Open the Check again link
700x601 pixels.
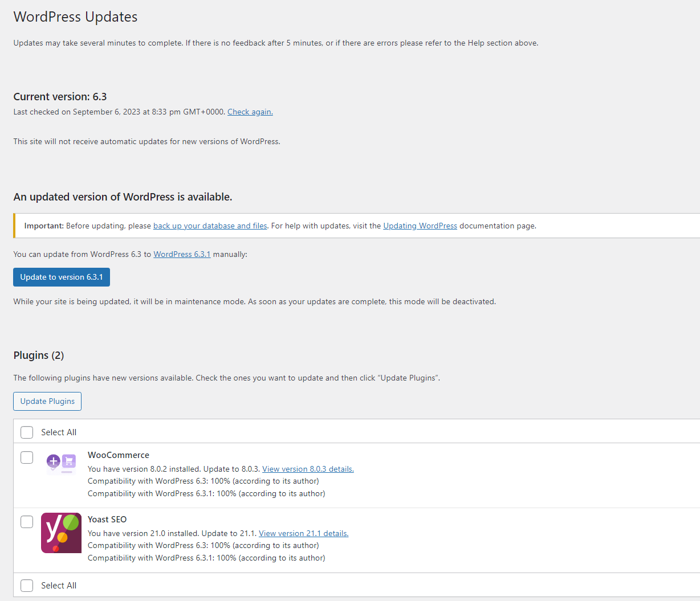250,112
